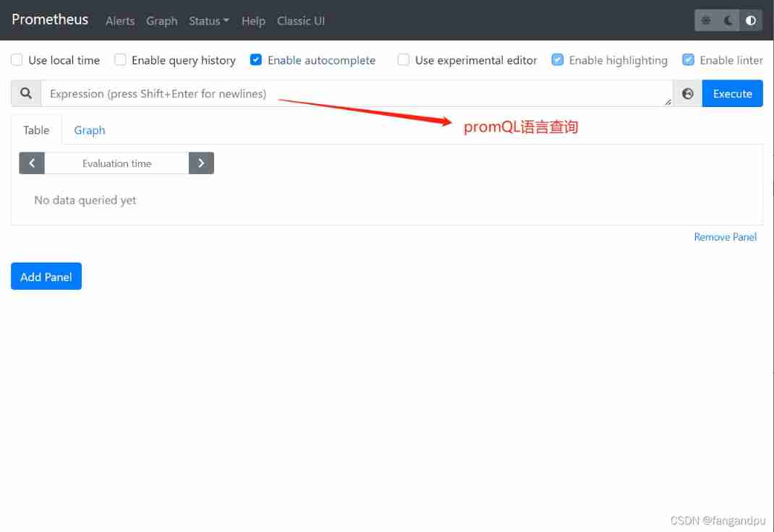Focus the Expression query input field

(357, 93)
